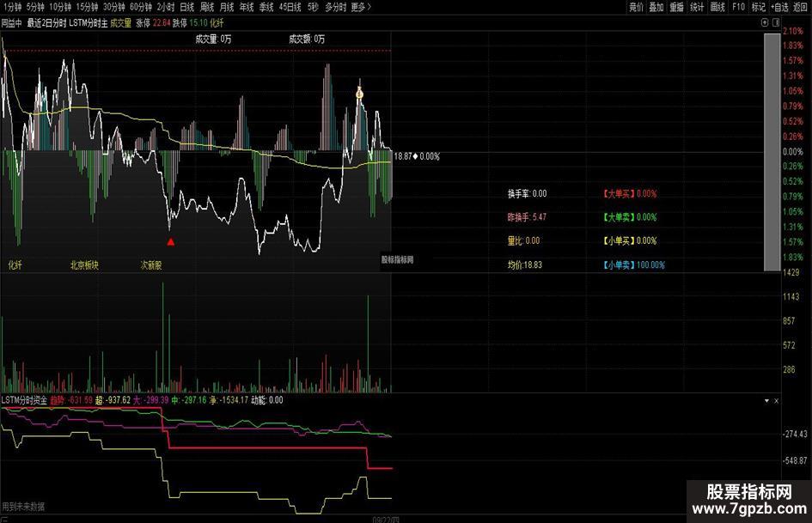Click the panel layout icon above price axis
812x523 pixels.
coord(776,23)
